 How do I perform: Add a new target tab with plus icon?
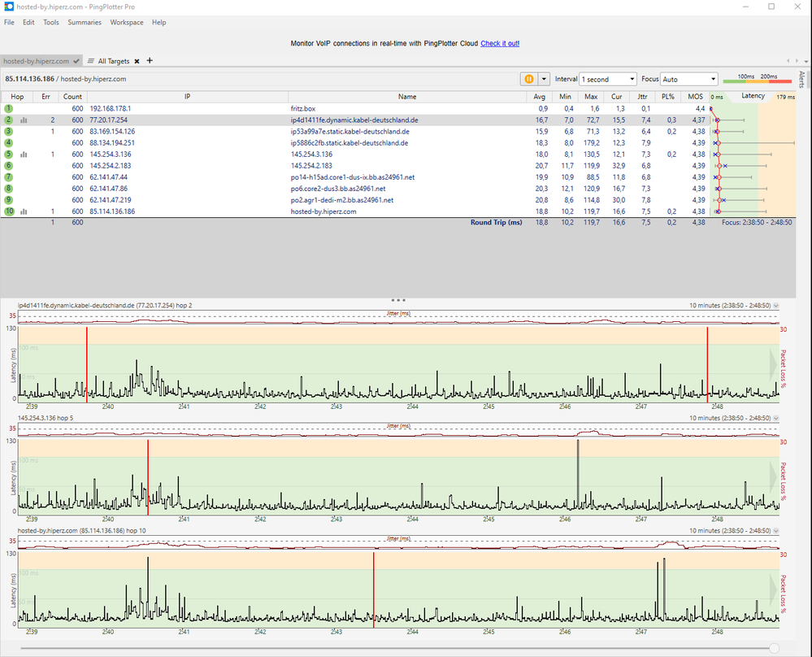click(150, 61)
